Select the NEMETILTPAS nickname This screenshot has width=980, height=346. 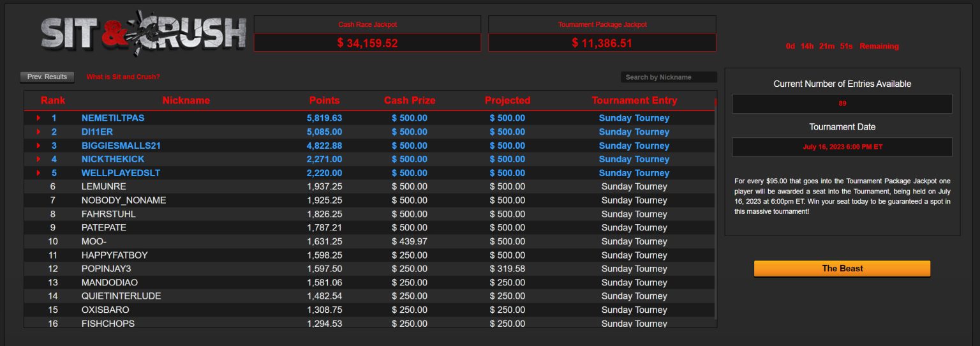[x=112, y=118]
